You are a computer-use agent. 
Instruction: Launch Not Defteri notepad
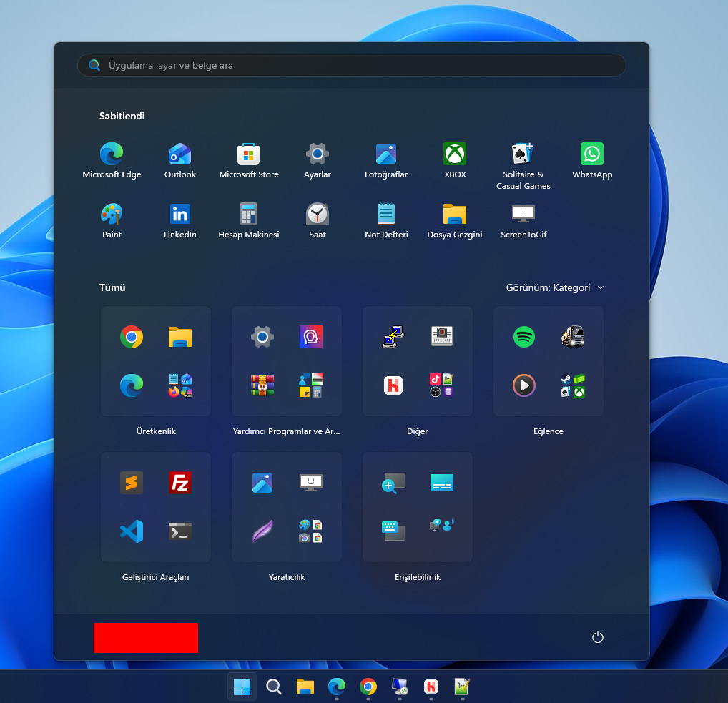click(386, 221)
